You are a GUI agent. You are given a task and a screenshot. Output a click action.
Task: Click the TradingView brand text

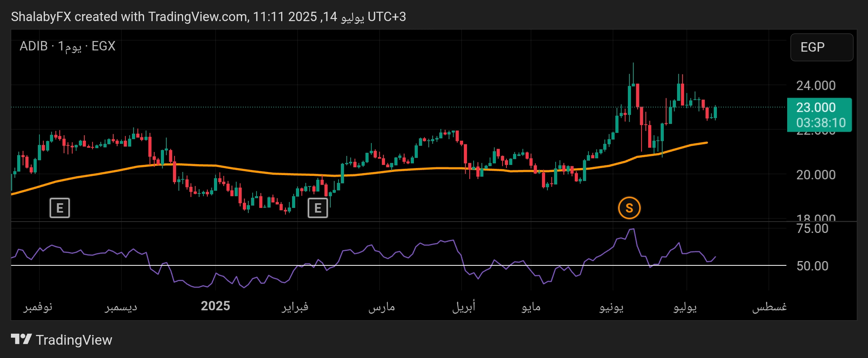[74, 340]
